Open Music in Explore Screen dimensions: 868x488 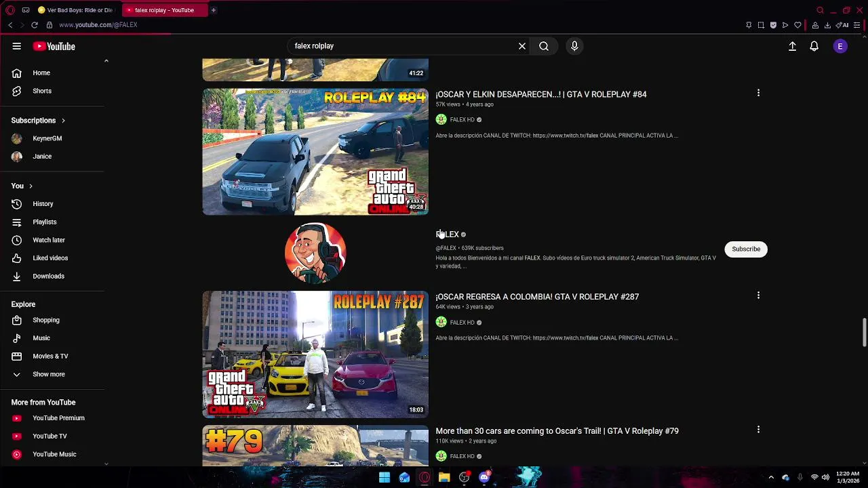point(41,338)
